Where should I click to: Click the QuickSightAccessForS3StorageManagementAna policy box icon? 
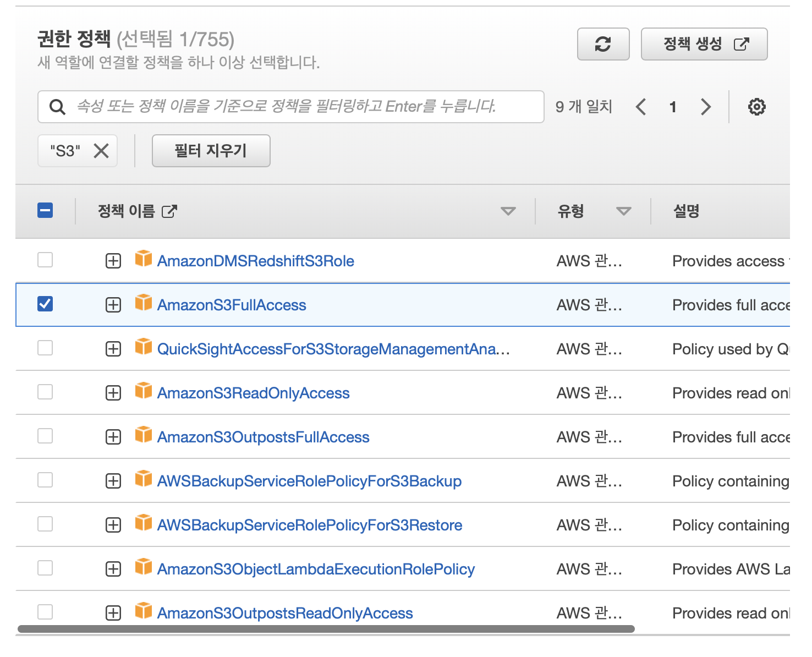click(144, 346)
